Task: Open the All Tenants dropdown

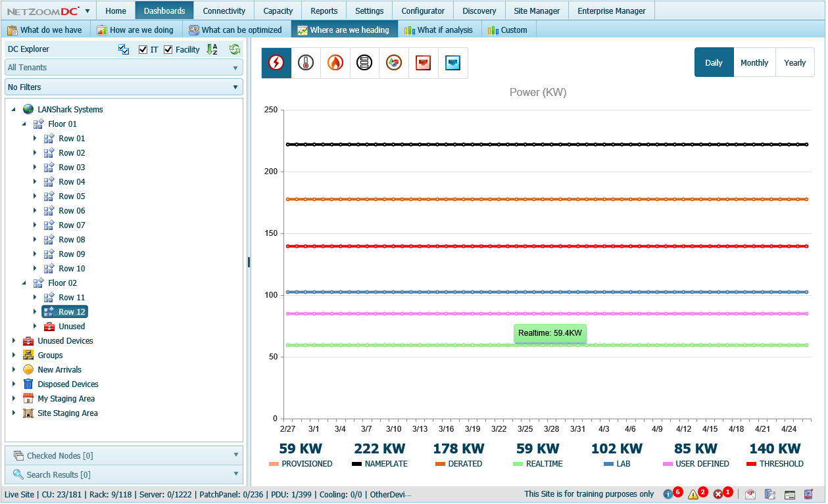Action: point(124,68)
